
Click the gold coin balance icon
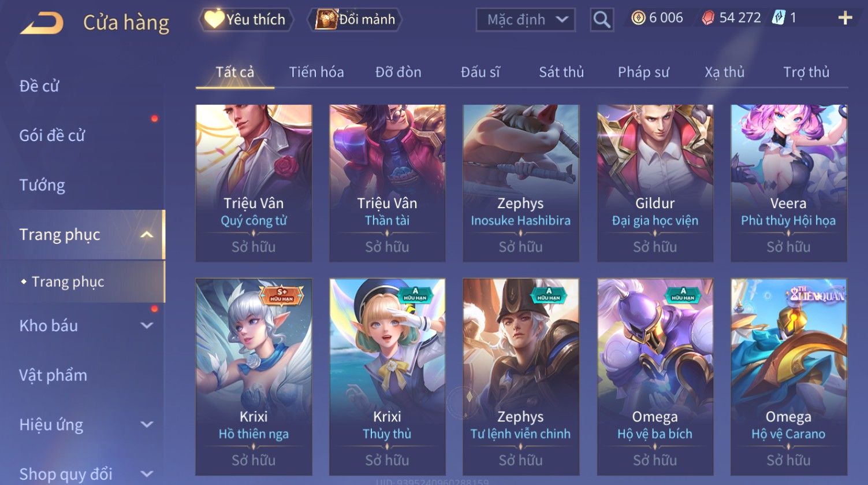tap(638, 18)
